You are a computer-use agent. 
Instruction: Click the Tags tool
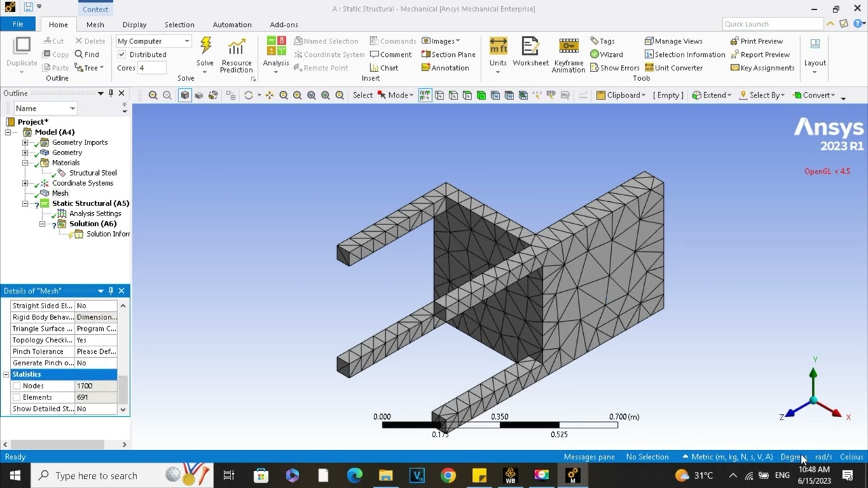point(602,41)
